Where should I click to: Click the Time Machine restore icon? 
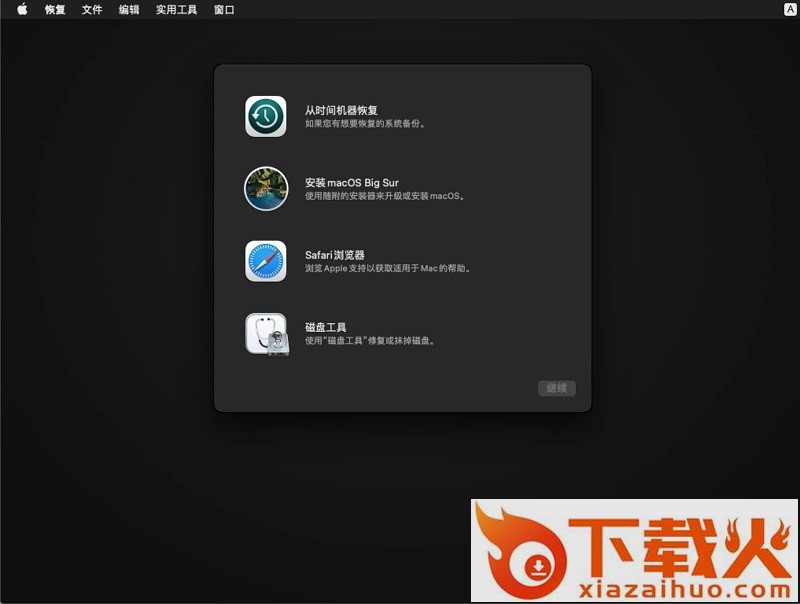click(x=265, y=116)
